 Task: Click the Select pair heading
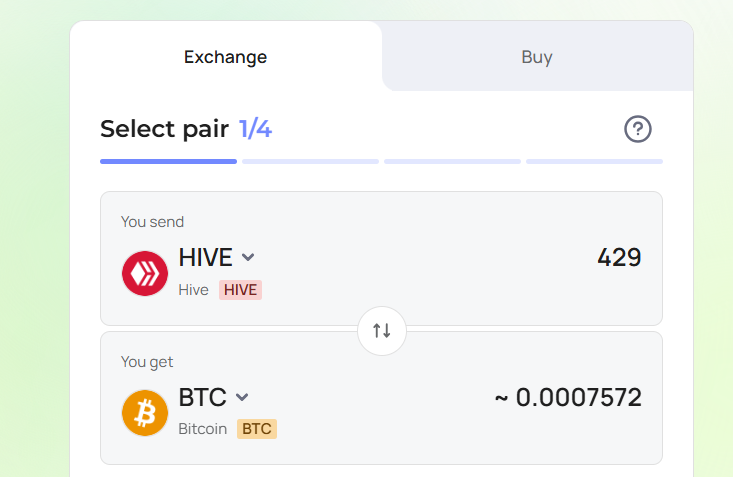tap(165, 129)
